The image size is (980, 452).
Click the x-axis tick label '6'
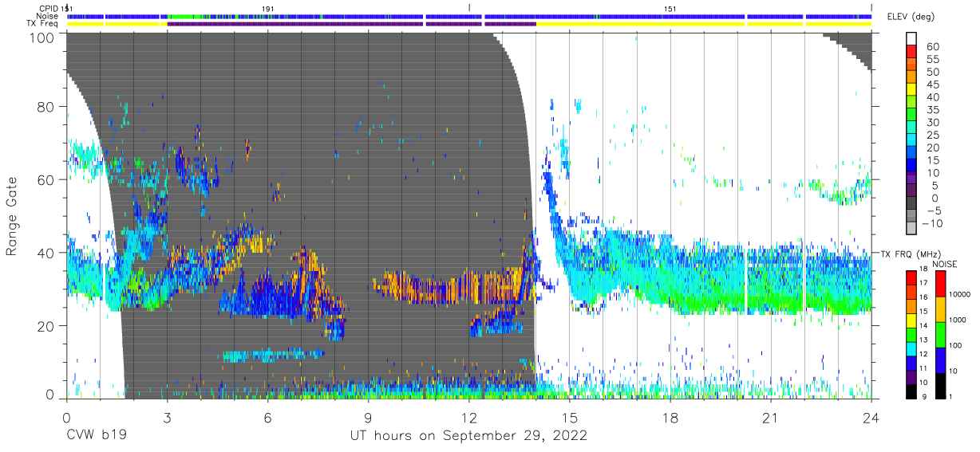pos(267,418)
